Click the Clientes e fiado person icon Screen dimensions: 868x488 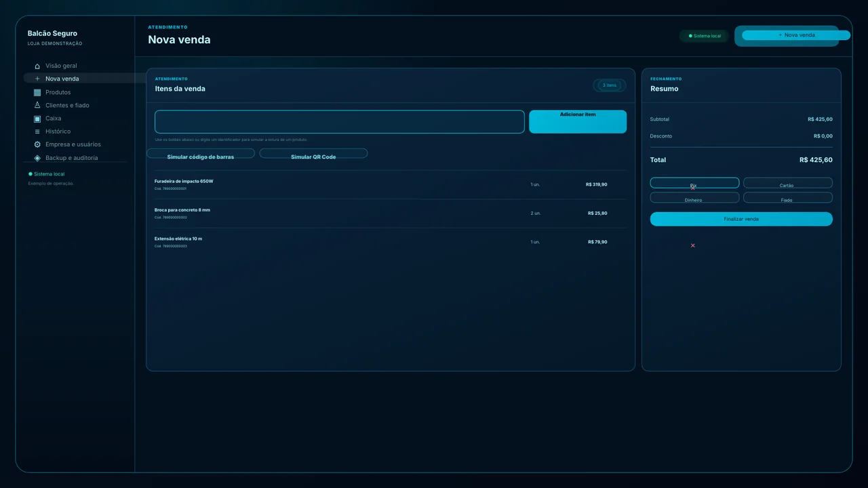pos(37,105)
